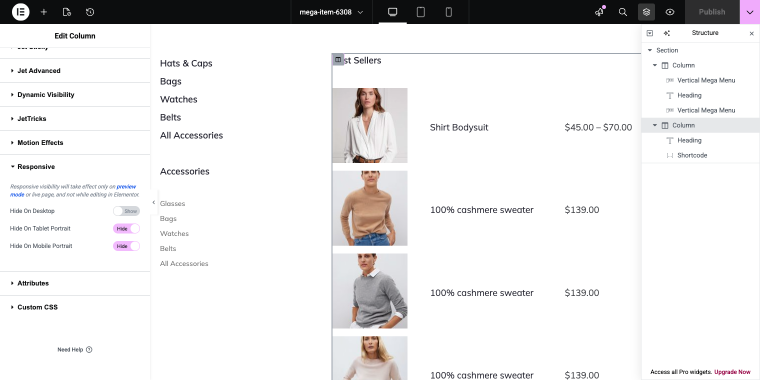The height and width of the screenshot is (380, 760).
Task: Click large All Accessories menu item
Action: click(191, 135)
